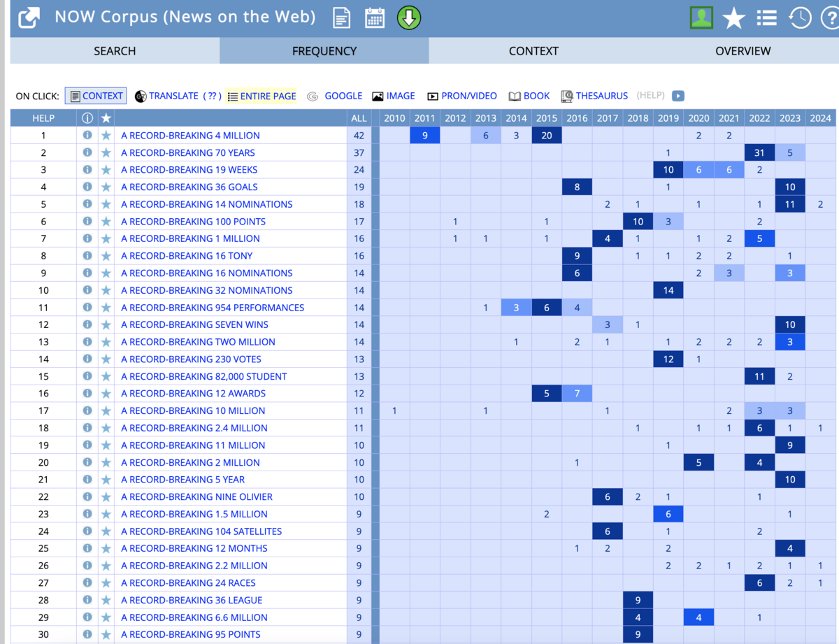Viewport: 839px width, 644px height.
Task: Click info icon for NINE OLIVIER row
Action: [87, 496]
